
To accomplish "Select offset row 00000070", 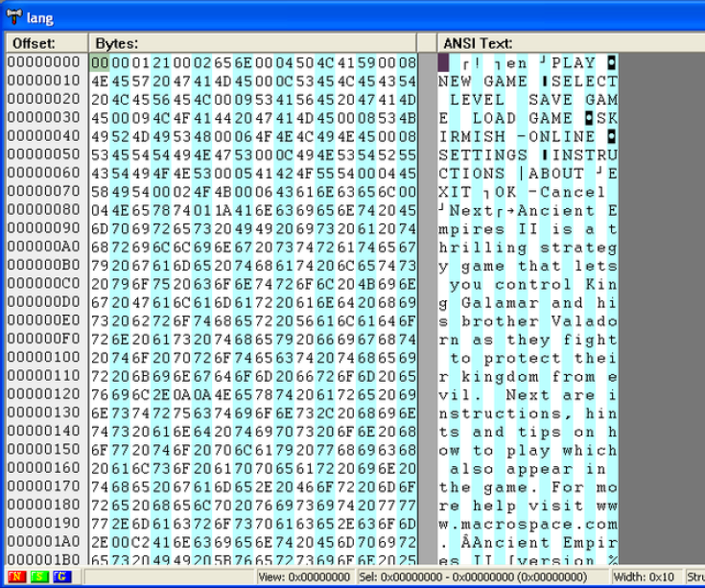I will click(43, 191).
